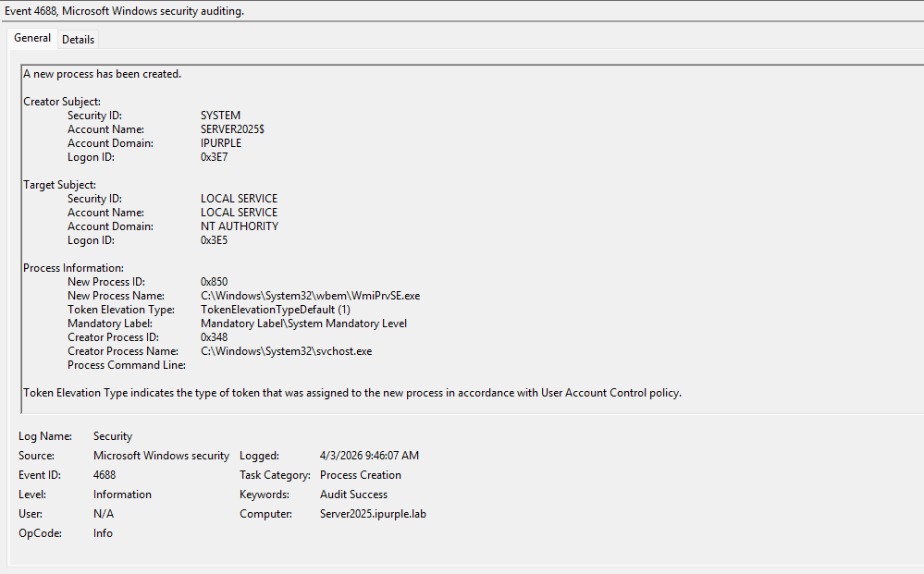Screen dimensions: 924x574
Task: Click the Computer value Server2025.ipurple.lab
Action: [373, 514]
